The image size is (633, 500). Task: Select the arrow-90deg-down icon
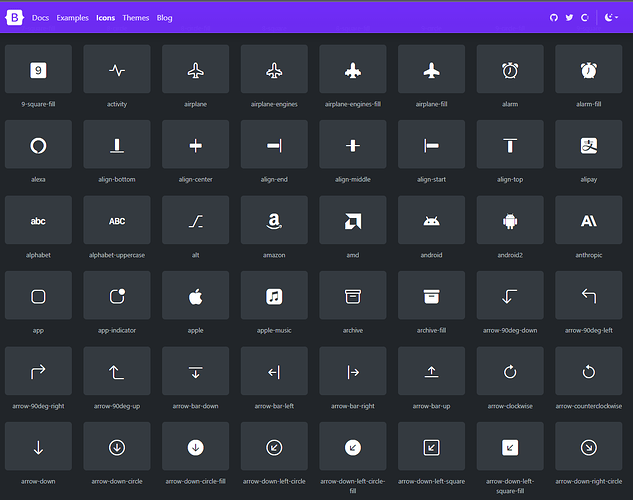(x=510, y=295)
